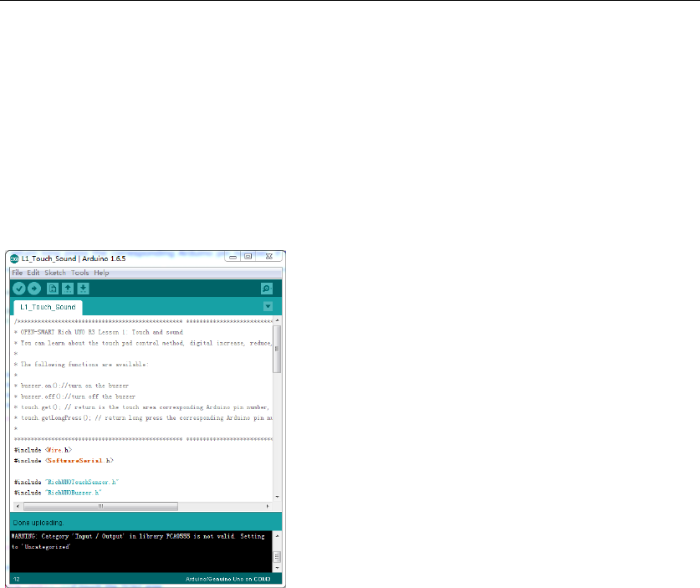The width and height of the screenshot is (700, 588).
Task: Click the 'OPEN-SMART Rich UNO R3 Lesson 1' line
Action: pyautogui.click(x=99, y=332)
